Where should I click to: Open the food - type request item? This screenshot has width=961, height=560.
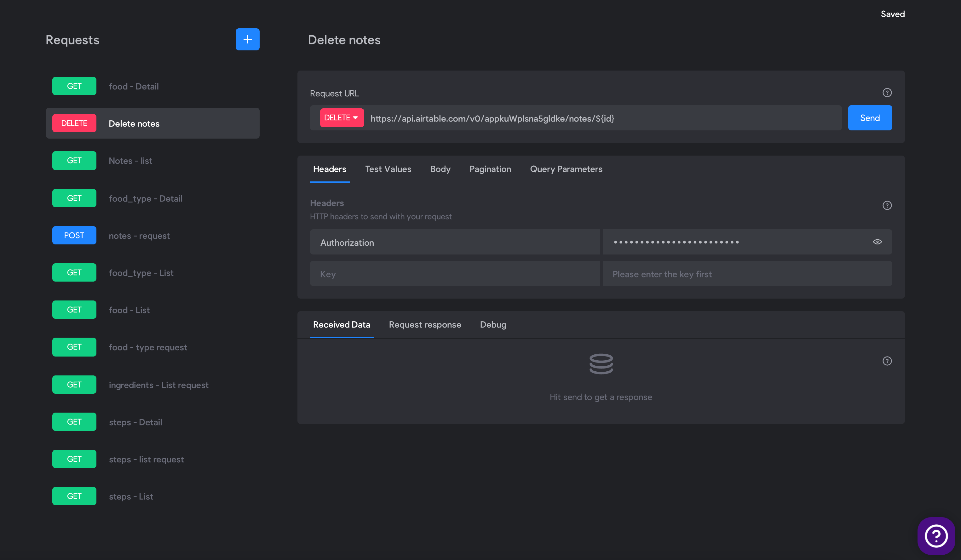coord(152,347)
